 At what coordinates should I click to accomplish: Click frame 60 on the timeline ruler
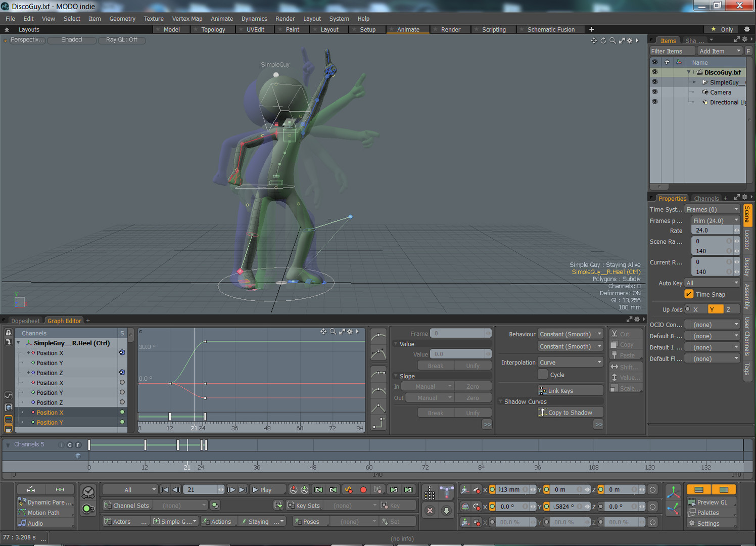click(369, 467)
